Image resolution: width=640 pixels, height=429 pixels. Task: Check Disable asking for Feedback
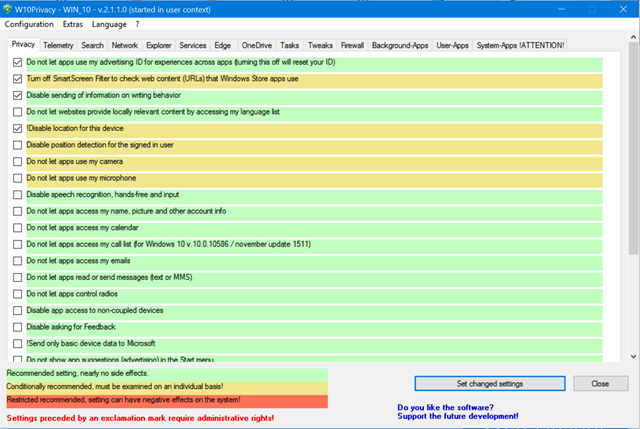click(17, 327)
